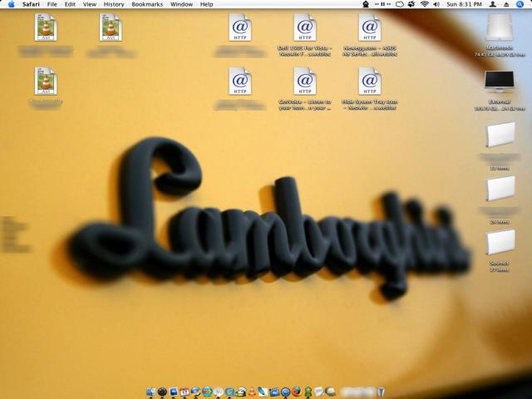Launch VLC cone icon in the Dock
The image size is (532, 399).
[x=252, y=392]
